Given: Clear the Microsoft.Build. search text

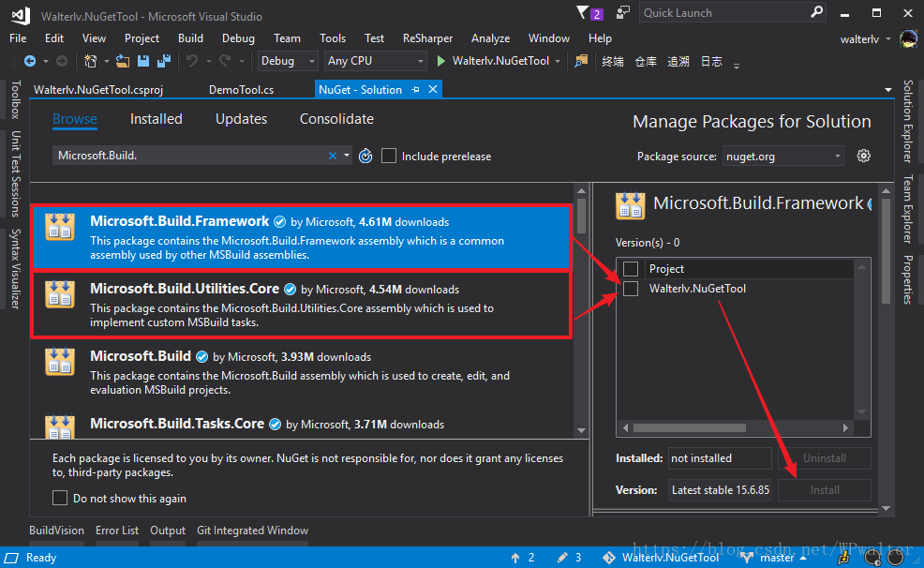Looking at the screenshot, I should point(333,156).
